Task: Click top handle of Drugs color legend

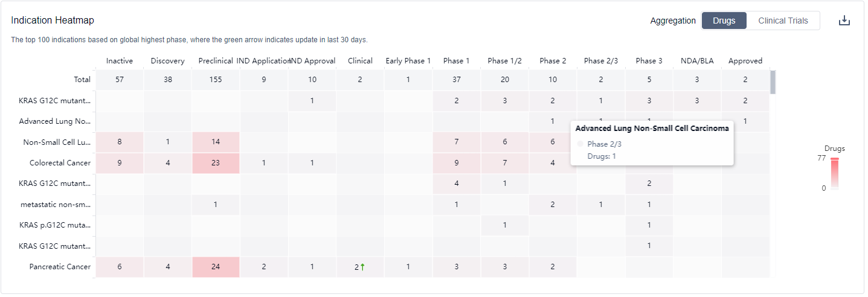Action: [835, 159]
